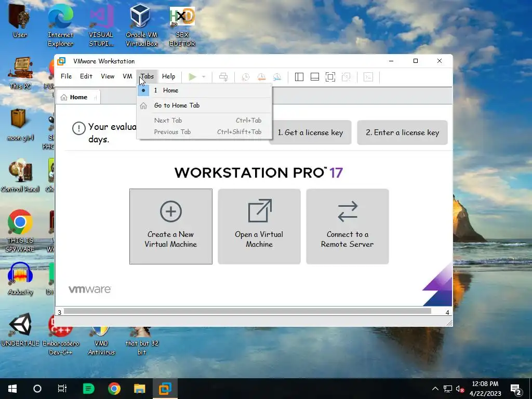Click Create a New Virtual Machine tile

(x=170, y=227)
